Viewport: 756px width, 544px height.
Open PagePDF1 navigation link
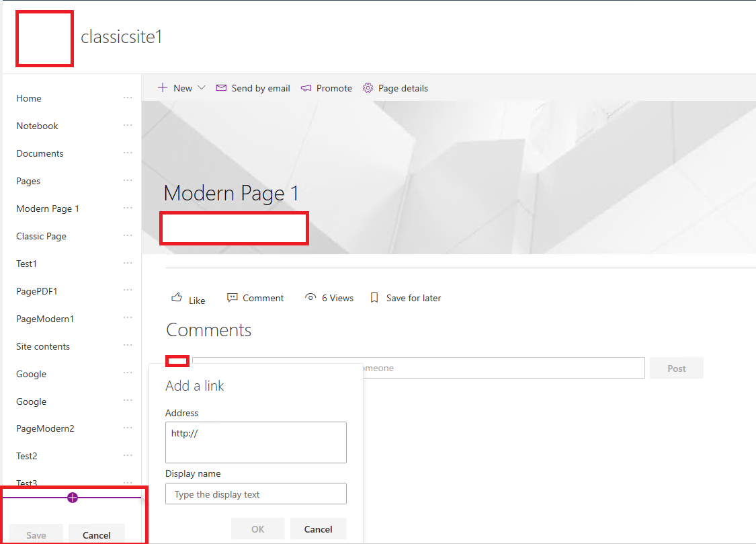[37, 291]
